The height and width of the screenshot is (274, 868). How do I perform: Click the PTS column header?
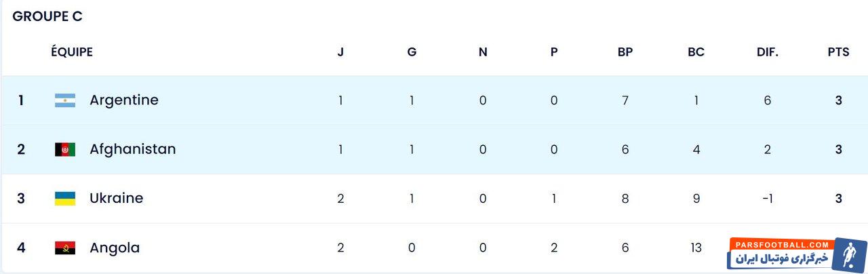coord(838,52)
